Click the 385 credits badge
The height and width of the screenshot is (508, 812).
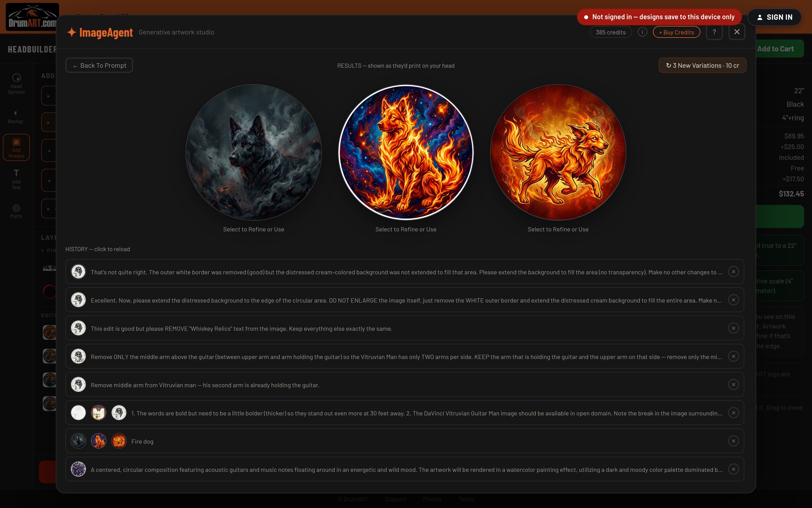pyautogui.click(x=611, y=32)
